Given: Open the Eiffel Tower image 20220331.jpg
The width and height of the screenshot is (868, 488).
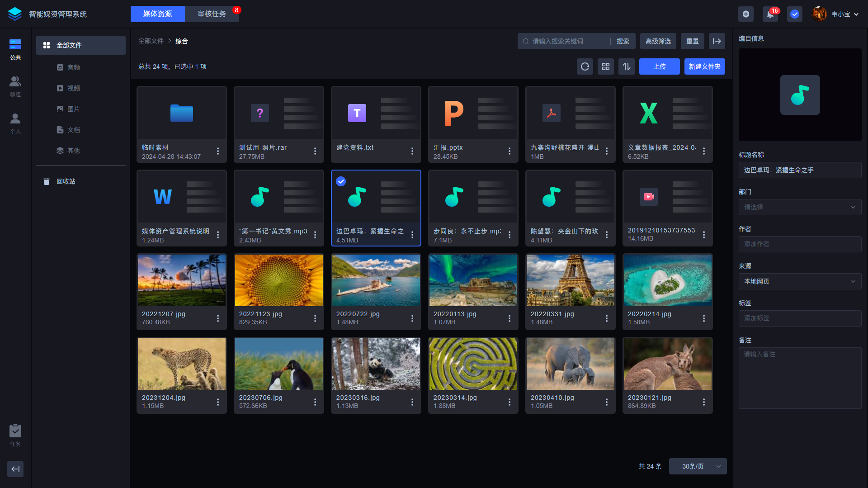Looking at the screenshot, I should point(570,280).
